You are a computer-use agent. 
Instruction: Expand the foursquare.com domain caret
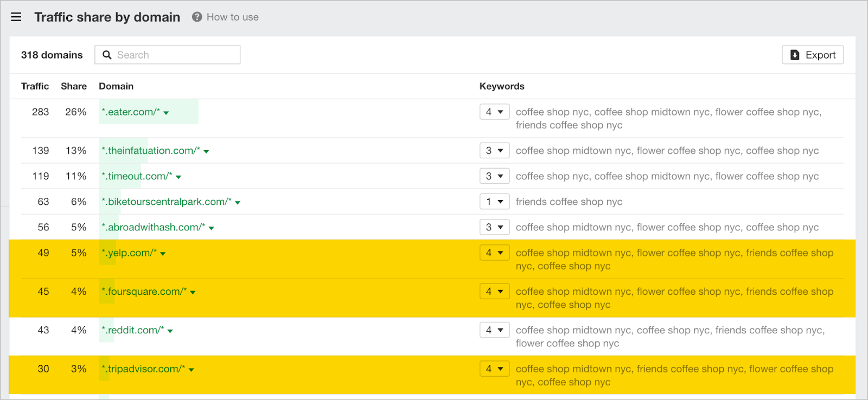[x=193, y=293]
